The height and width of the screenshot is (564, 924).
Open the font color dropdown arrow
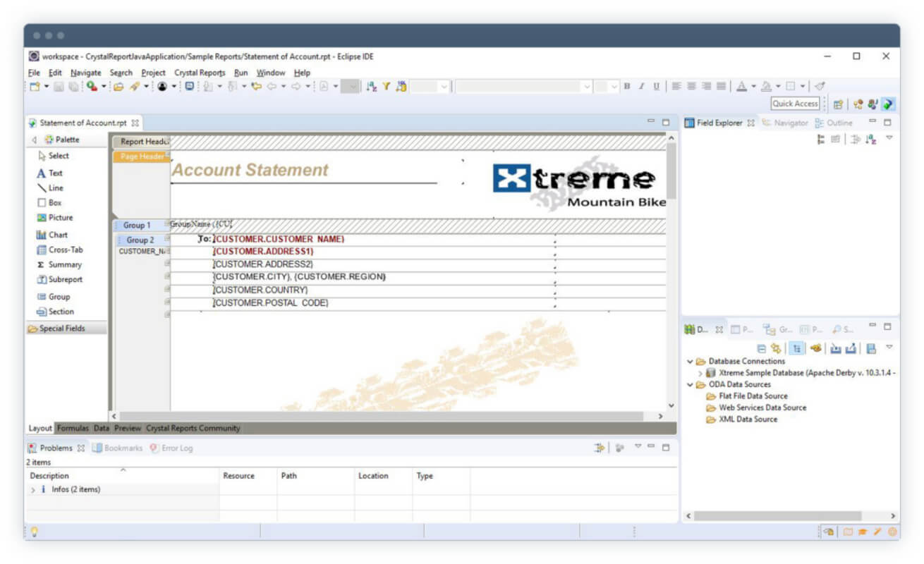pos(754,87)
